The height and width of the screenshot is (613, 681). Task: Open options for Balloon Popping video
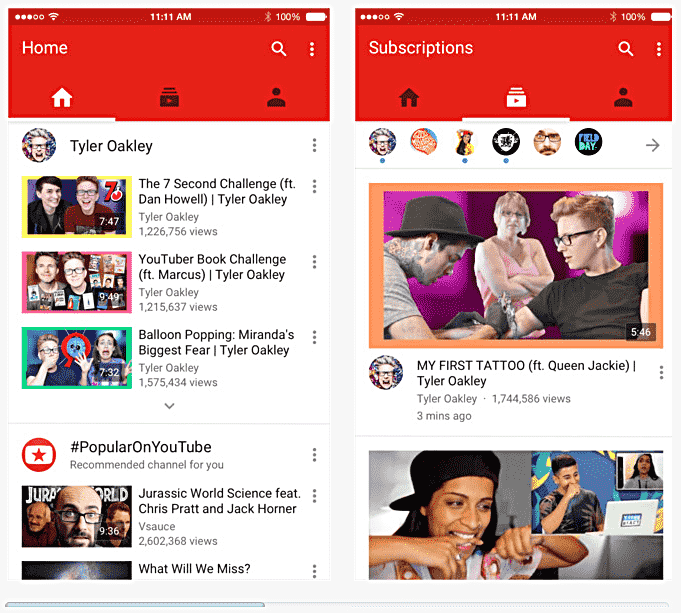(314, 337)
